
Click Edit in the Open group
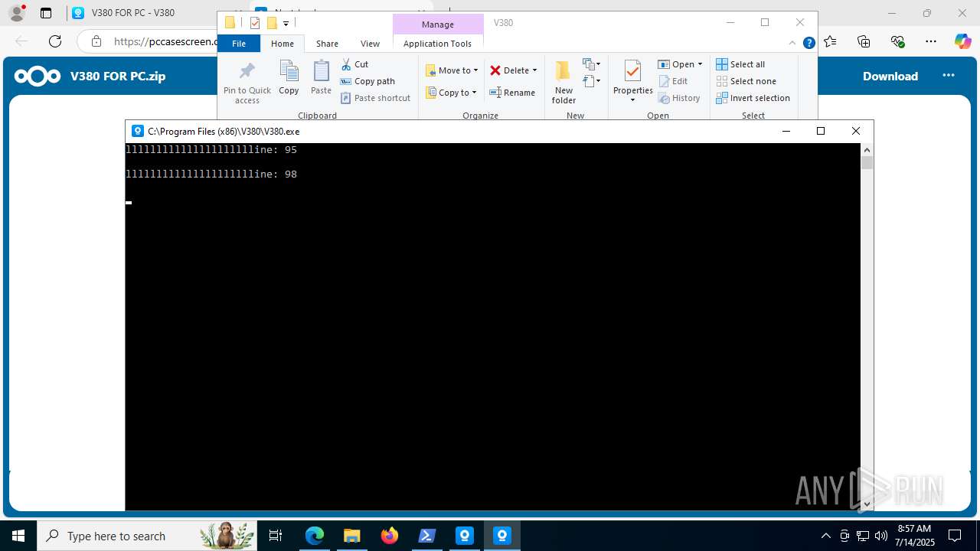pos(673,81)
